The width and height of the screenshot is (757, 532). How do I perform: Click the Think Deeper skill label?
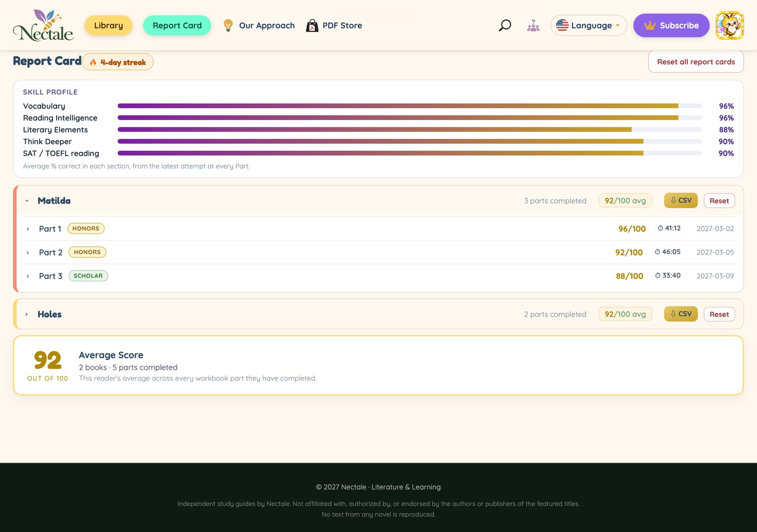(47, 141)
